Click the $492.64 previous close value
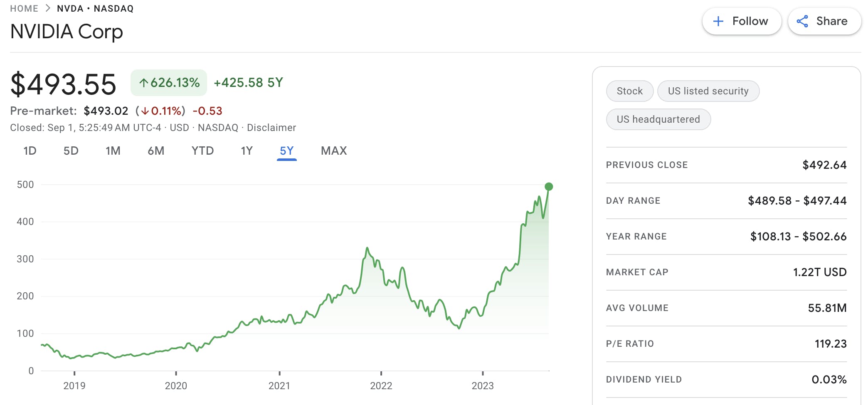Image resolution: width=868 pixels, height=405 pixels. (x=824, y=165)
